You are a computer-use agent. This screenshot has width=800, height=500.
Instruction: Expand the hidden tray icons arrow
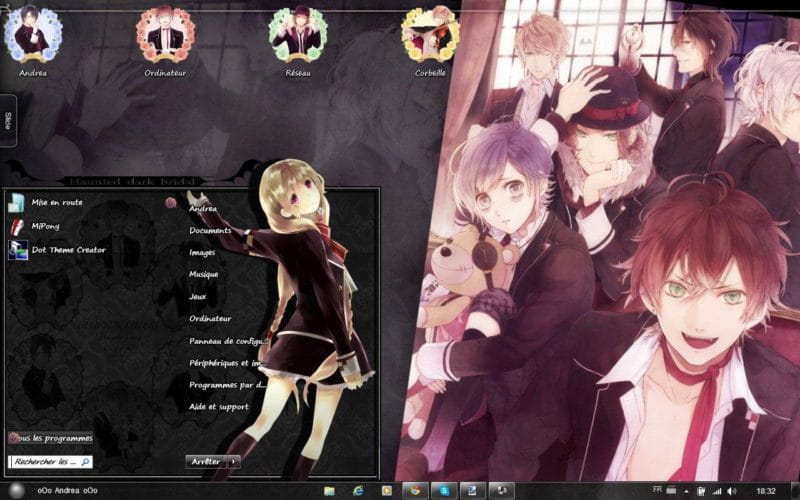686,490
